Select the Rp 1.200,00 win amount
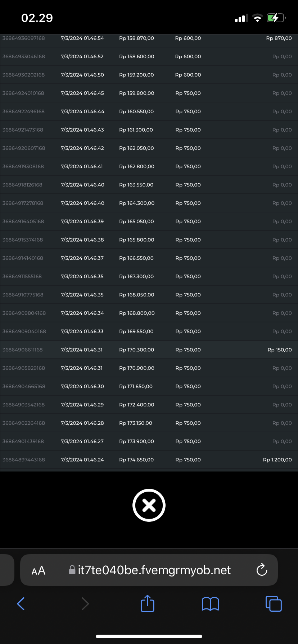298x644 pixels. point(277,460)
